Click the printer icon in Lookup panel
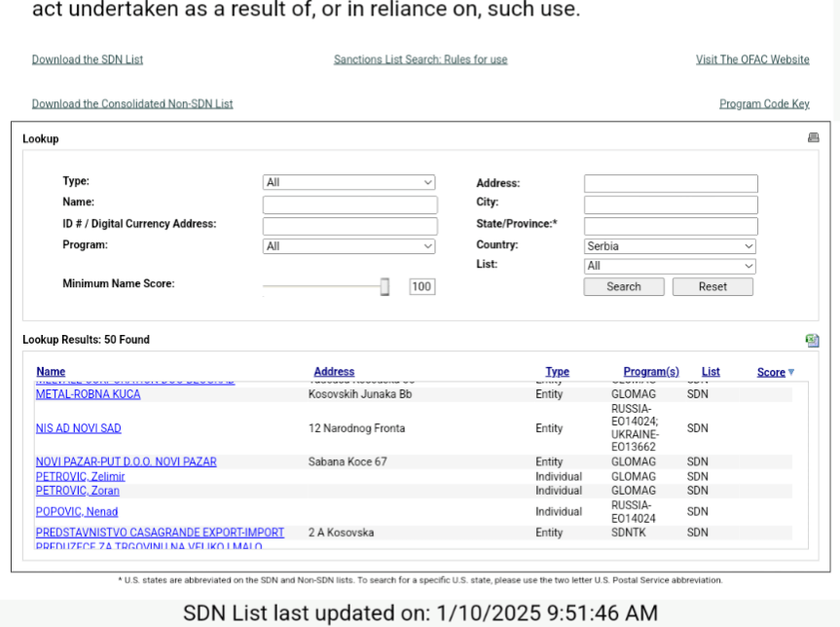The width and height of the screenshot is (840, 627). [813, 138]
